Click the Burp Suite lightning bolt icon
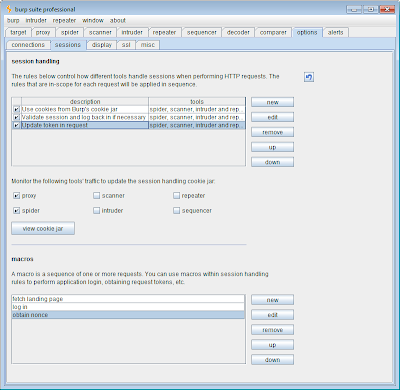Viewport: 400px width, 390px height. tap(9, 9)
